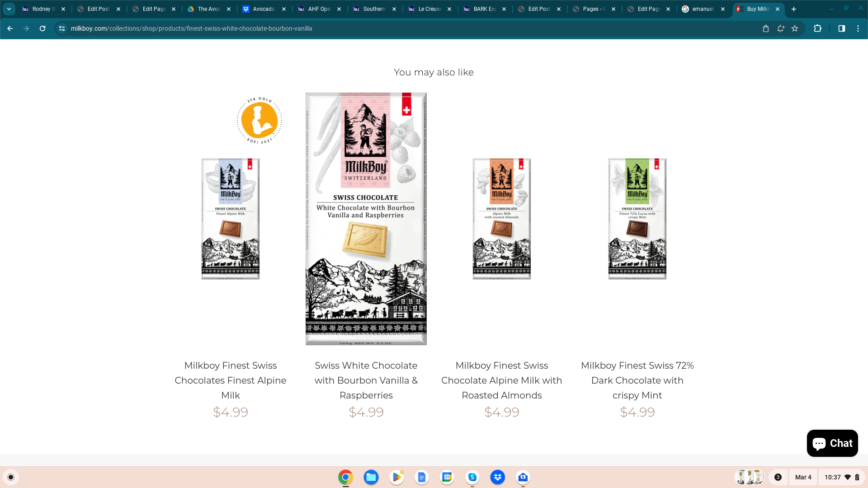Click the forward navigation arrow
868x488 pixels.
point(26,28)
